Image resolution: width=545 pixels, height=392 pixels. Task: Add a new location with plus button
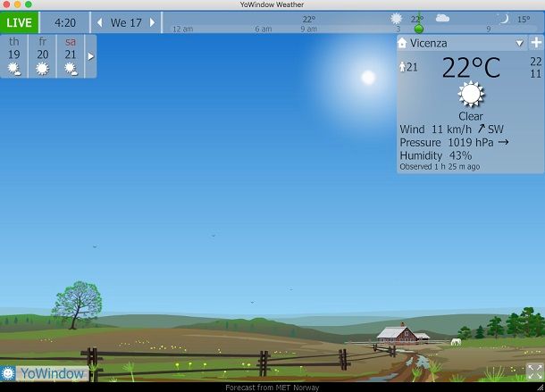point(536,43)
